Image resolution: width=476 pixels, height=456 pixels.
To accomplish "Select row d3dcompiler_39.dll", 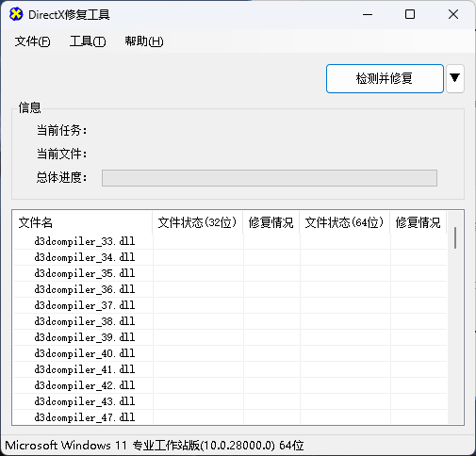I will pos(230,337).
